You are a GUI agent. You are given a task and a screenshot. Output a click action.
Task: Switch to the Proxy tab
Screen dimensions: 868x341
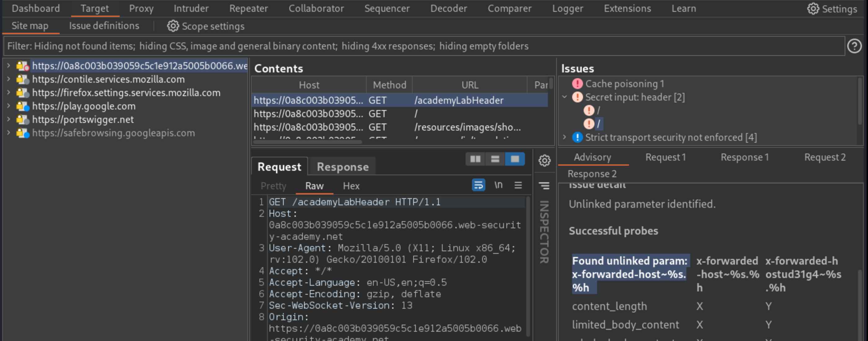coord(141,8)
